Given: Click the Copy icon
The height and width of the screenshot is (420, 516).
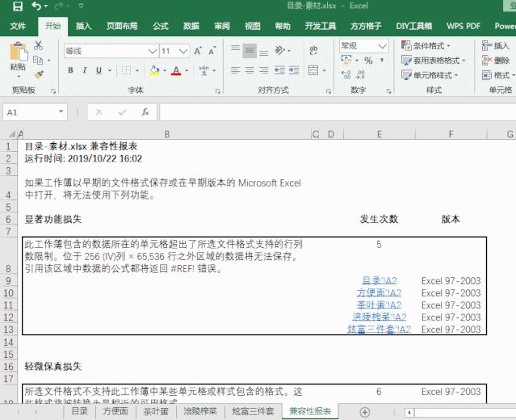Looking at the screenshot, I should 38,61.
